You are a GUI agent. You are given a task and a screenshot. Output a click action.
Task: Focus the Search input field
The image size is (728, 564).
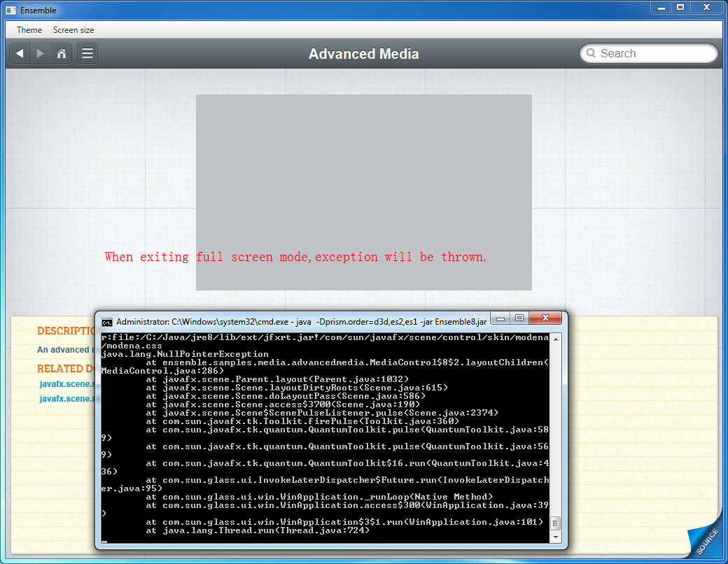click(654, 54)
